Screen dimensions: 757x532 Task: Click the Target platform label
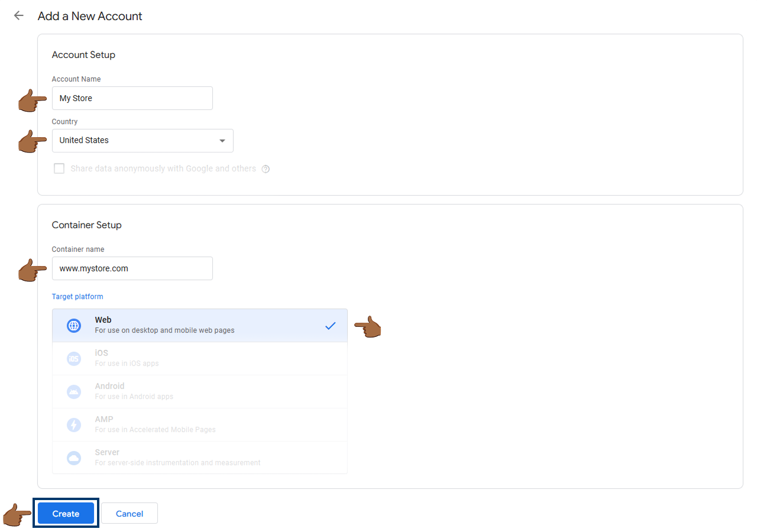coord(77,297)
